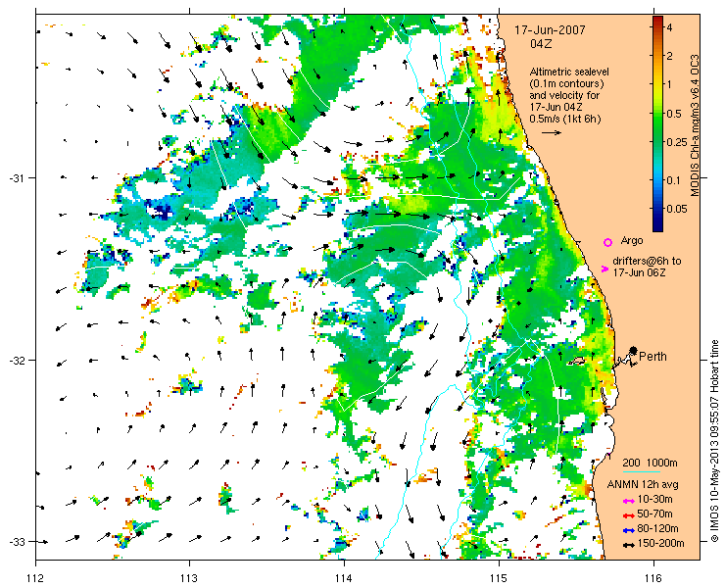Click the '150-200m' depth label
This screenshot has height=588, width=725.
(660, 544)
